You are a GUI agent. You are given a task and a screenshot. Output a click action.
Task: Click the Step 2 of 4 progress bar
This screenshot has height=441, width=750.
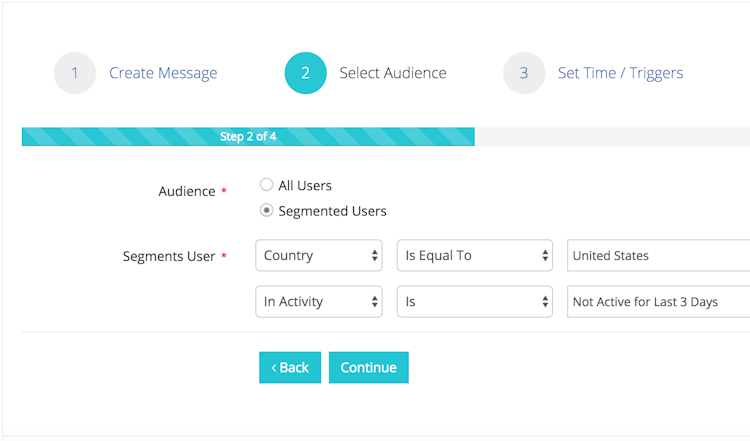[248, 137]
